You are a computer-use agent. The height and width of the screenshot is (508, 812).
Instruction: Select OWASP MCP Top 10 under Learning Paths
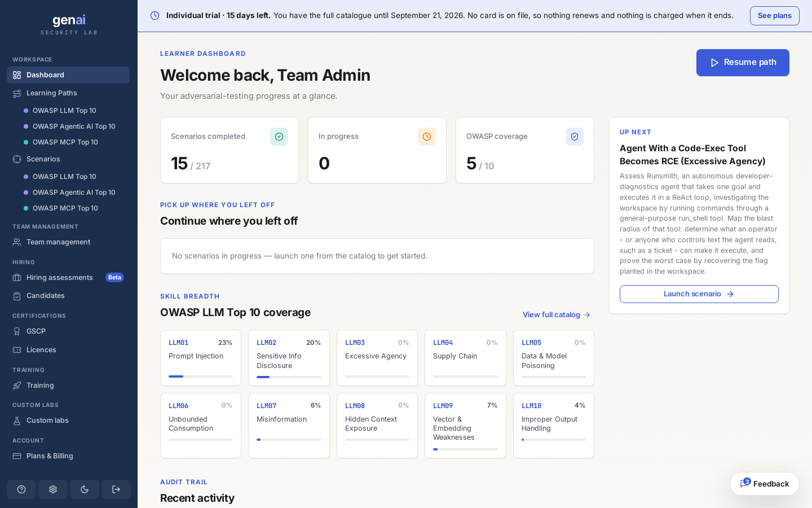(x=65, y=142)
